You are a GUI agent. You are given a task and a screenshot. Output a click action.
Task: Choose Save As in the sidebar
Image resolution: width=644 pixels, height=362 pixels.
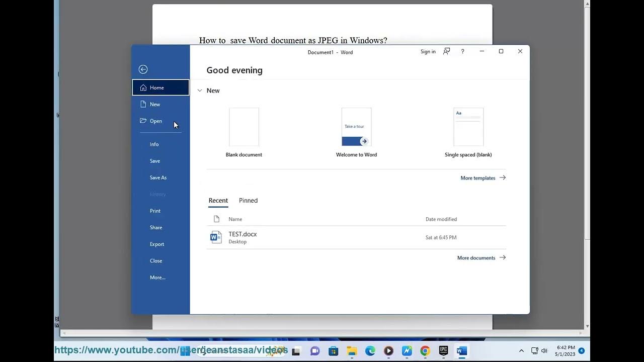[160, 177]
